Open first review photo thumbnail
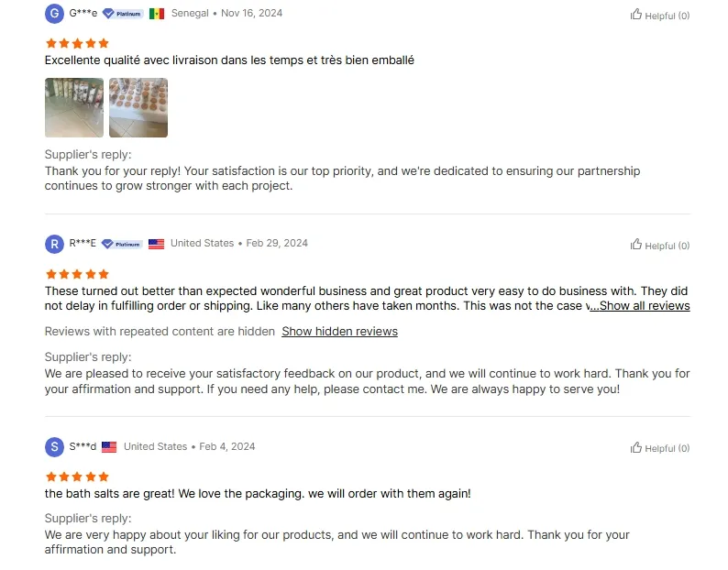The width and height of the screenshot is (728, 570). (x=74, y=108)
